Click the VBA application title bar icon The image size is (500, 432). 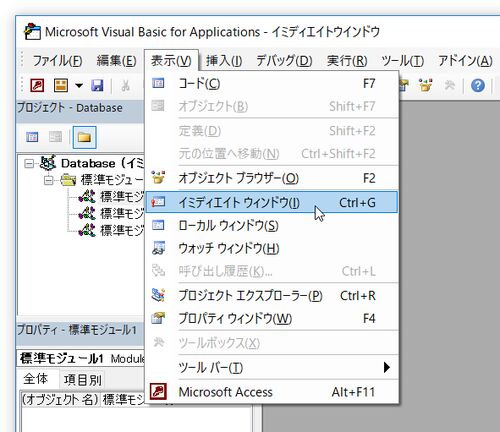(x=32, y=32)
